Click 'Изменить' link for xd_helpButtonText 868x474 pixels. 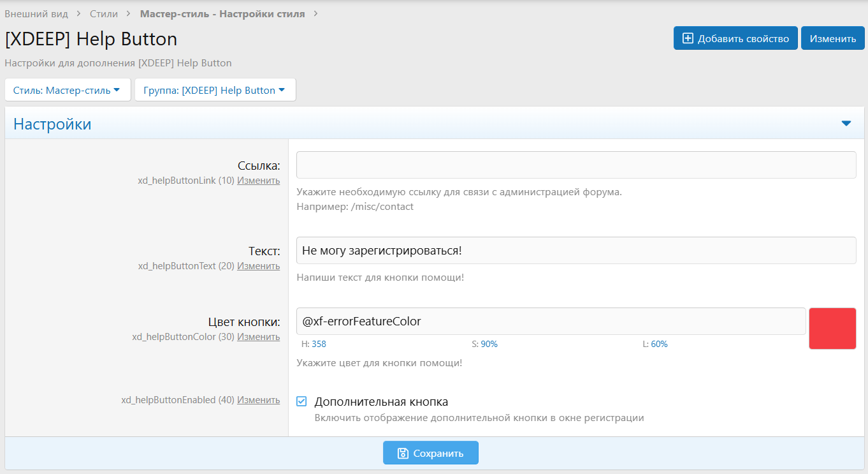click(x=258, y=266)
